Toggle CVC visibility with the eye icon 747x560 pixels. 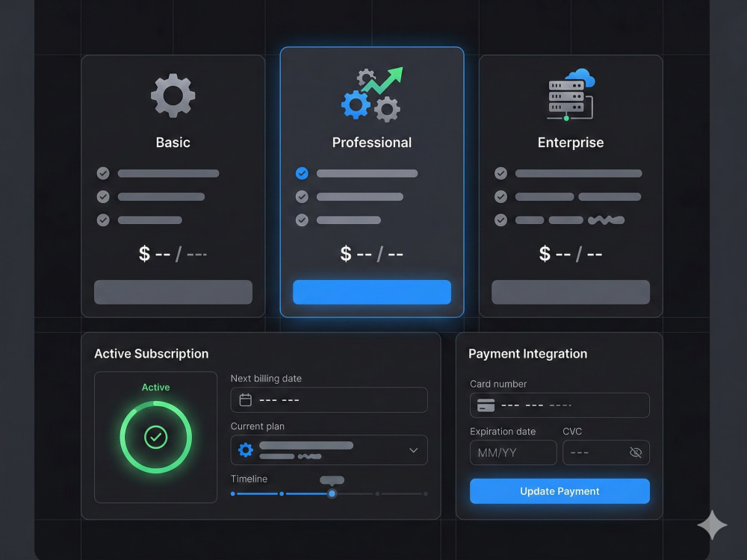pyautogui.click(x=636, y=452)
